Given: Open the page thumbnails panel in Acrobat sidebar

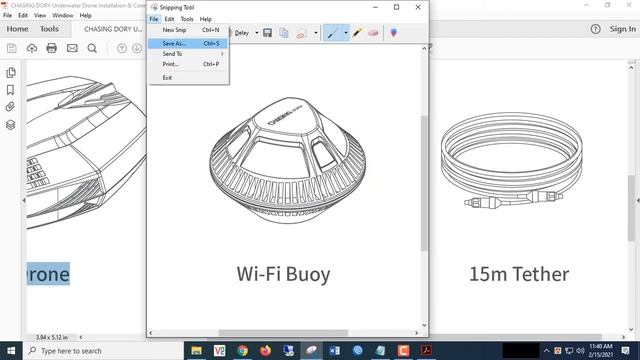Looking at the screenshot, I should click(x=11, y=73).
